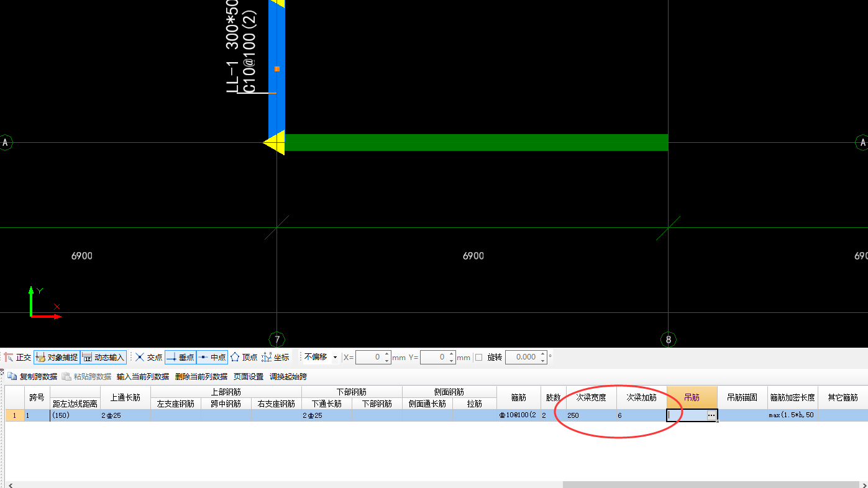Select the (150) distance cell

75,415
